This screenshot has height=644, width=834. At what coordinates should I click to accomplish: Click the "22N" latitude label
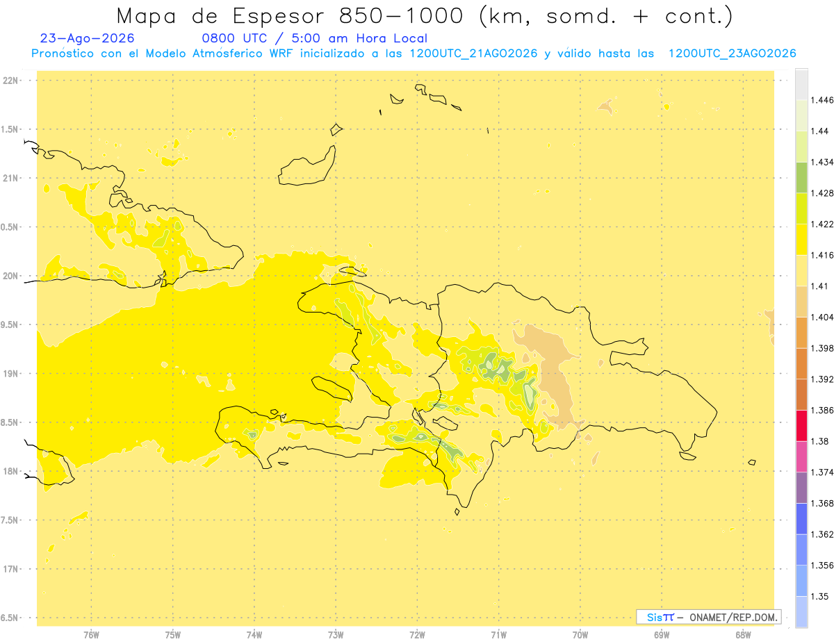click(10, 81)
